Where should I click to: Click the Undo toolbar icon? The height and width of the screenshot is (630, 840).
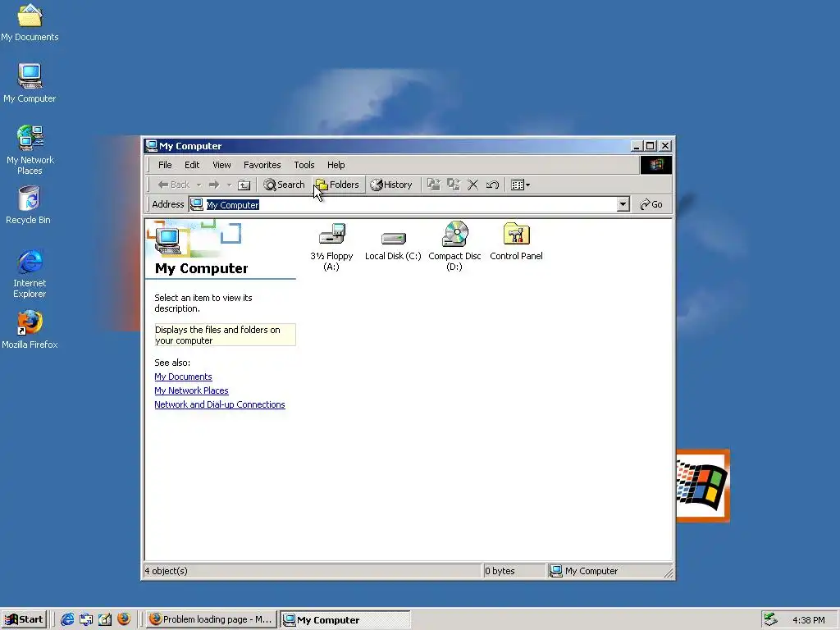pyautogui.click(x=492, y=185)
